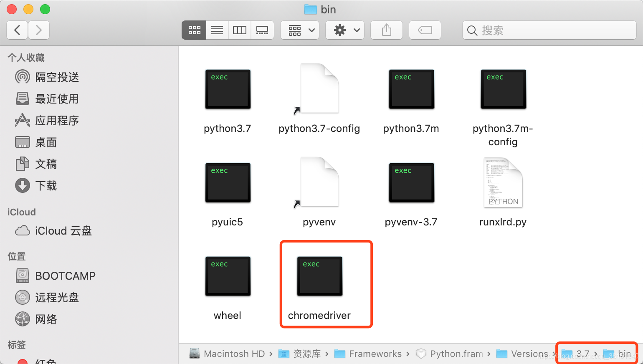The width and height of the screenshot is (643, 364).
Task: Select the pyuic5 exec file icon
Action: (228, 183)
